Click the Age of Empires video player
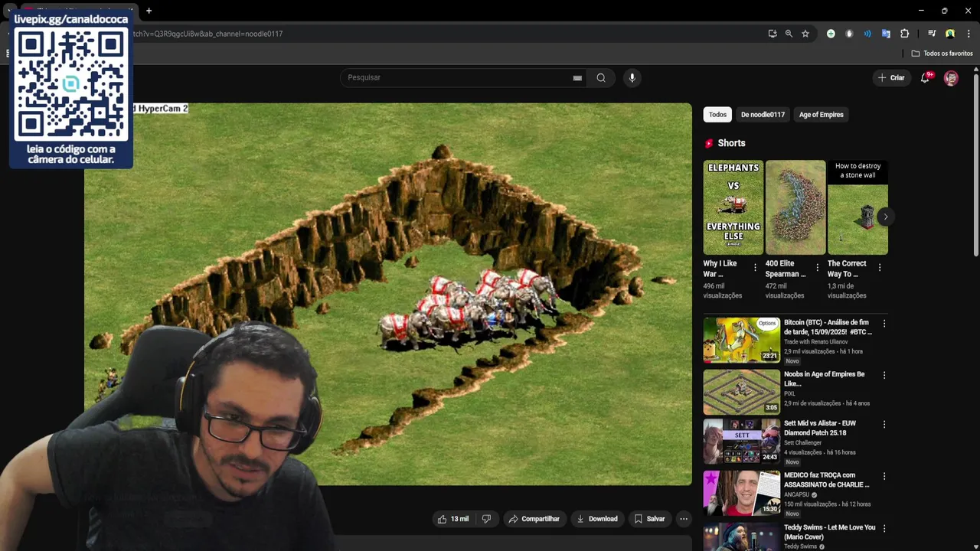The width and height of the screenshot is (980, 551). point(388,295)
